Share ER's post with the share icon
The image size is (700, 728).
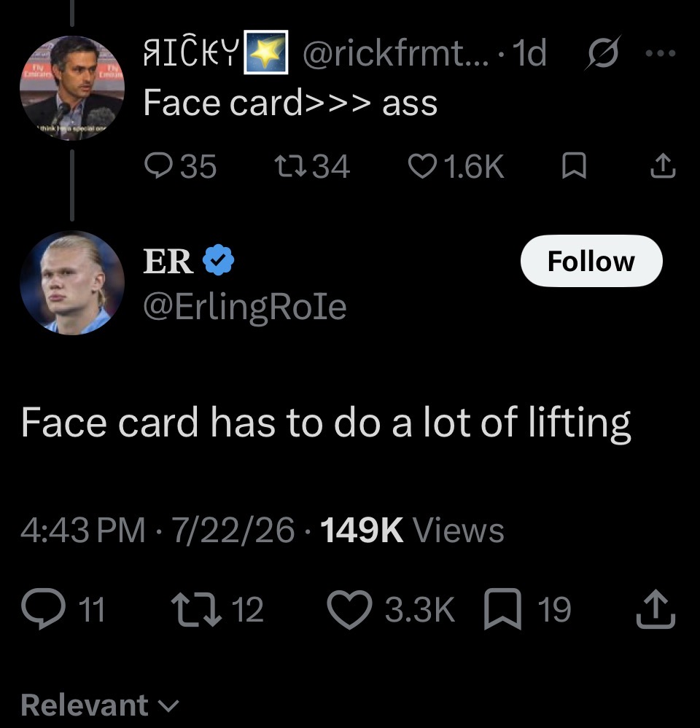[x=656, y=608]
